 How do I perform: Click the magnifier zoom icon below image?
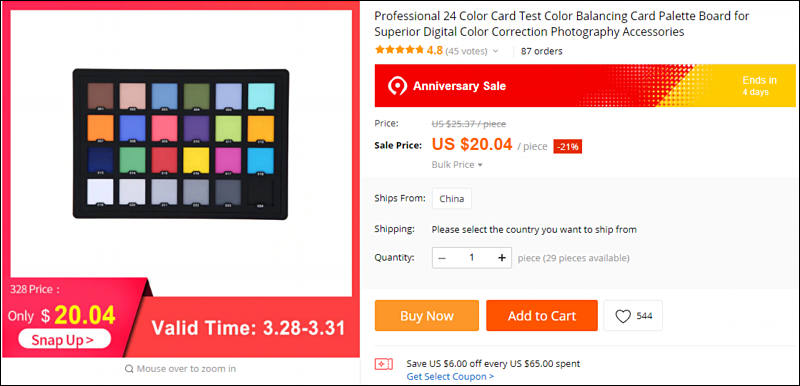tap(129, 369)
